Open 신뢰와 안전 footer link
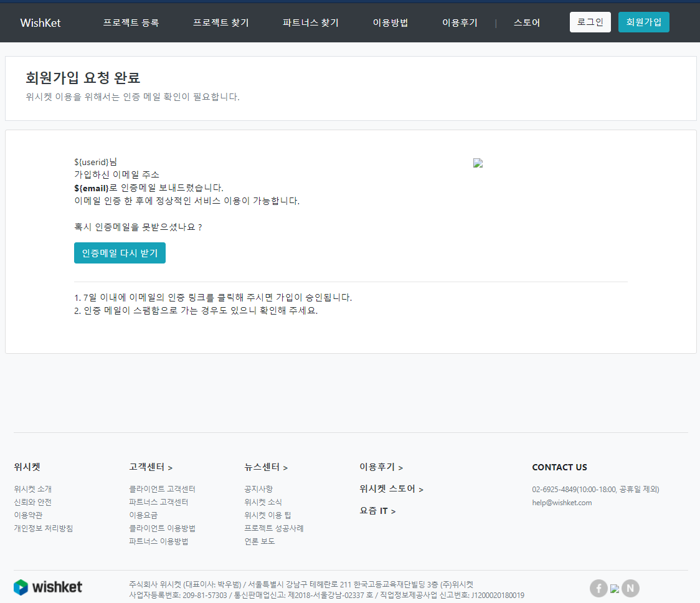This screenshot has height=603, width=700. (x=32, y=502)
